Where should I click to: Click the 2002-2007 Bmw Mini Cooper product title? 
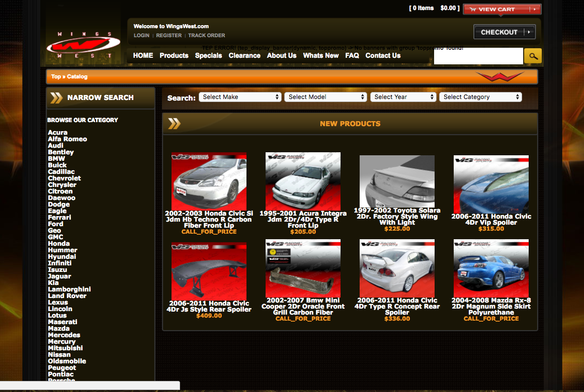(x=303, y=307)
